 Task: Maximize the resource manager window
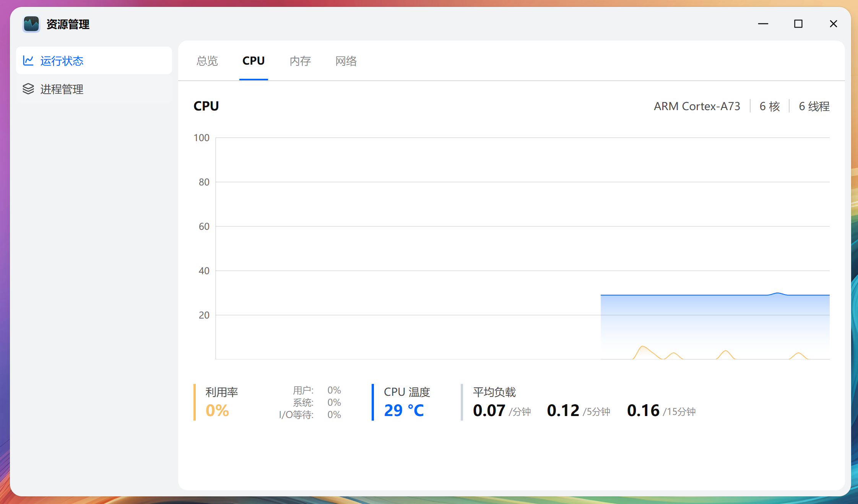(798, 24)
